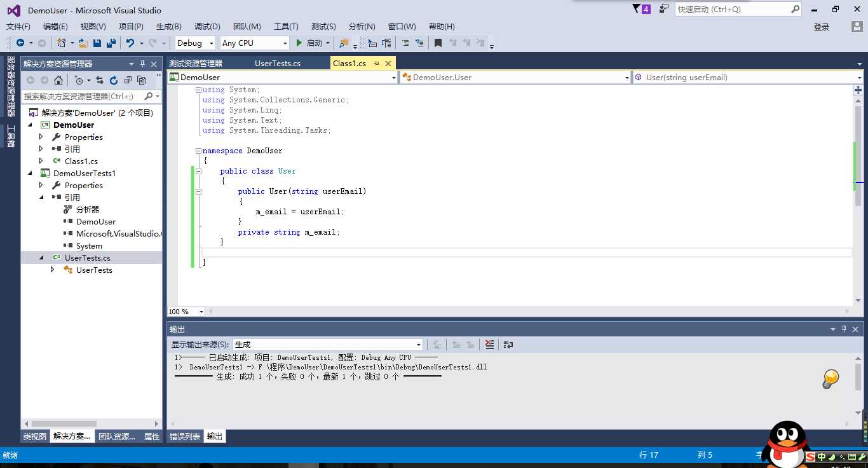Click the Find in Files toolbar icon
Screen dimensions: 868x468
[344, 43]
